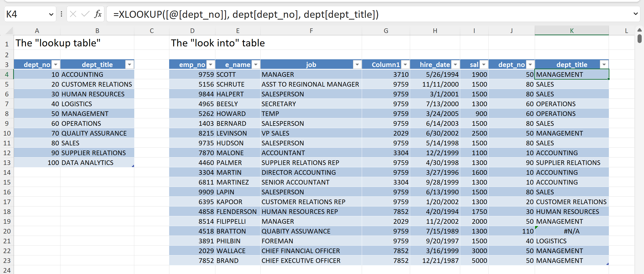This screenshot has width=644, height=274.
Task: Click resize handle at lookup table corner
Action: point(133,166)
